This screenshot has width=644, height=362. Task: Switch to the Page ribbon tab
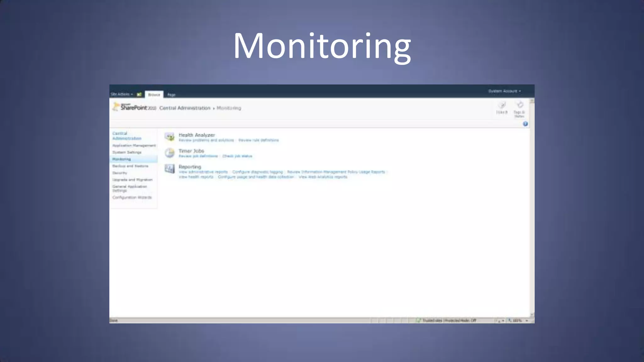(x=171, y=95)
